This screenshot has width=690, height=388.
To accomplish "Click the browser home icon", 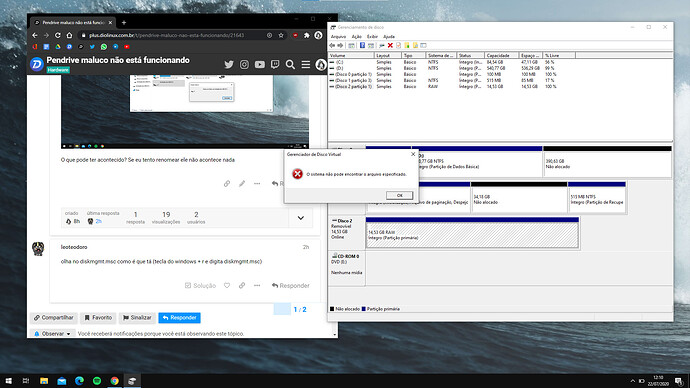I will click(x=70, y=35).
